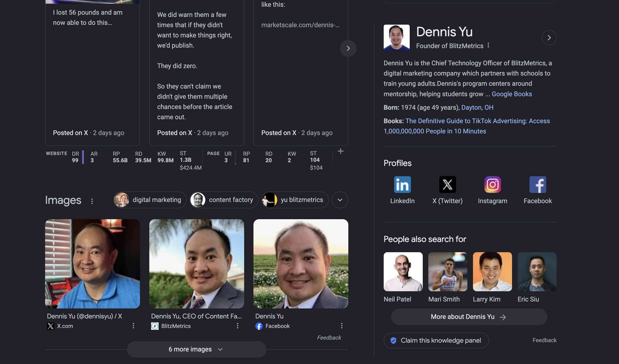The image size is (619, 364).
Task: Filter images by yu blitzmetrics chip
Action: 295,200
